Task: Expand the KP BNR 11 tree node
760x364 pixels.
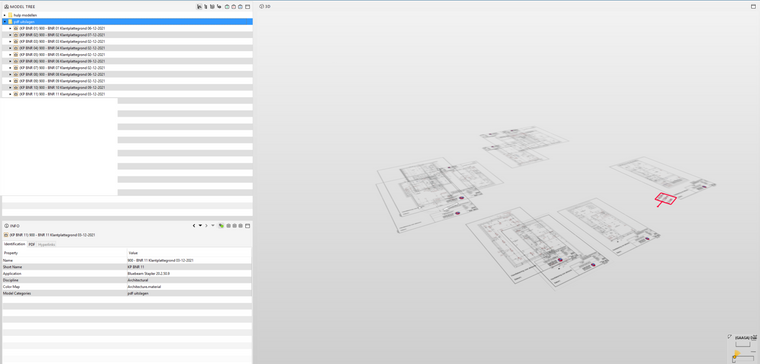Action: [x=10, y=94]
